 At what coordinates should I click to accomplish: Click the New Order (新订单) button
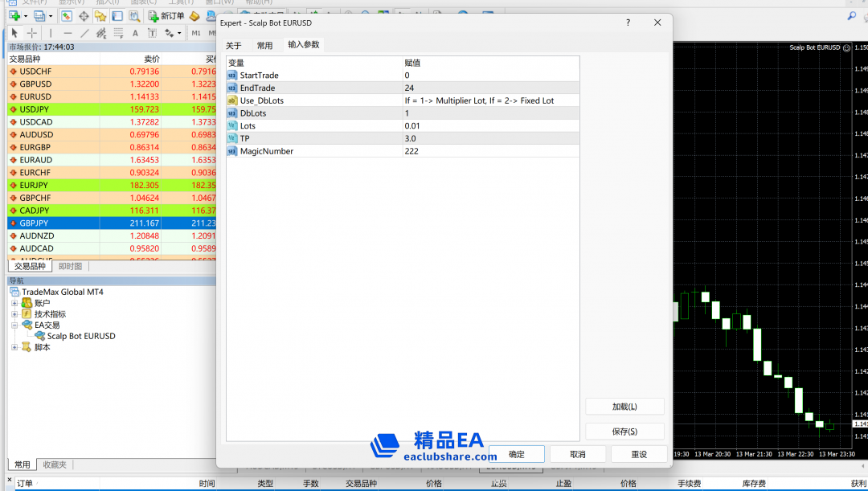coord(166,16)
